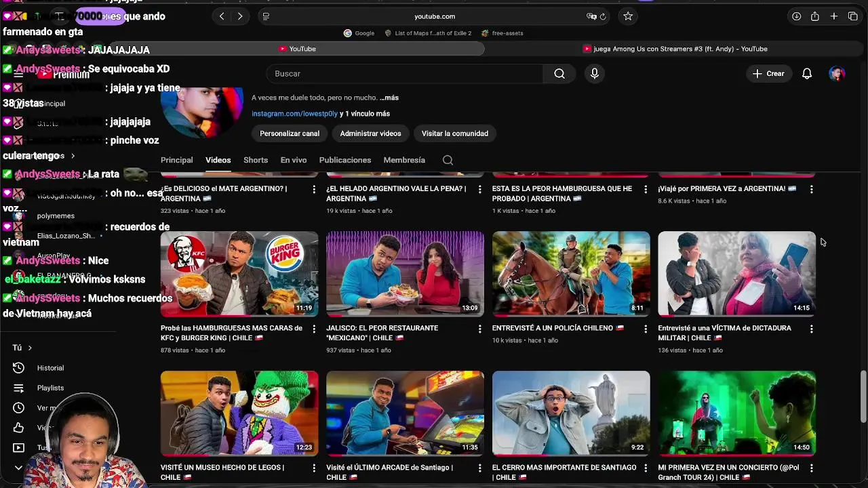This screenshot has height=488, width=868.
Task: Open options for the MUSEO HECHO DE LEGOS video
Action: (x=313, y=468)
